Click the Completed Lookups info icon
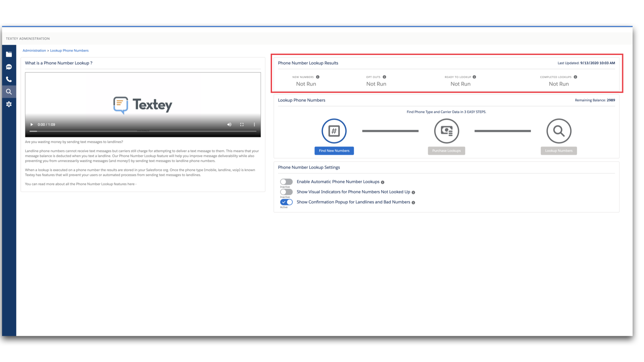The height and width of the screenshot is (362, 644). pos(576,77)
